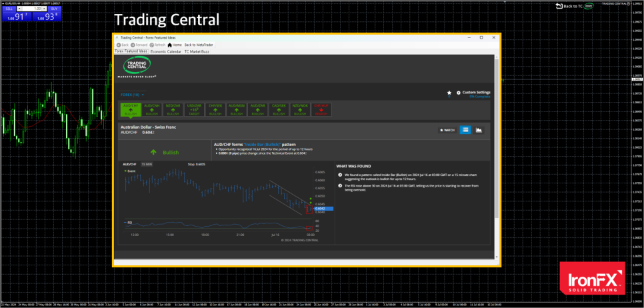Viewport: 644px width, 308px height.
Task: Refresh the Trading Central page
Action: tap(158, 45)
